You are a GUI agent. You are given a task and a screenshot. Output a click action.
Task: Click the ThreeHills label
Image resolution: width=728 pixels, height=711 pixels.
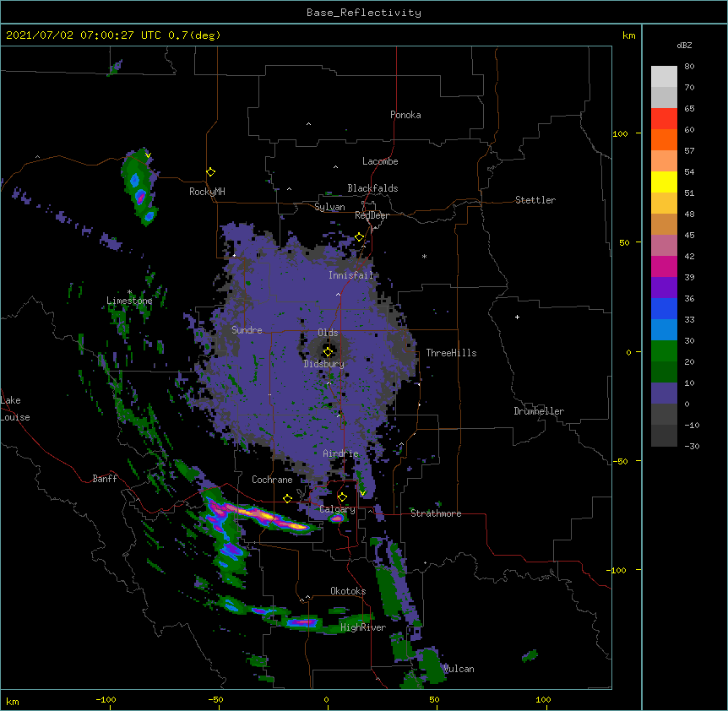coord(451,353)
